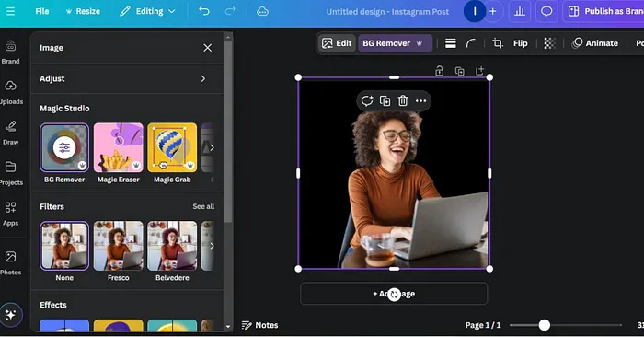Open the Brand sidebar panel
Image resolution: width=644 pixels, height=337 pixels.
click(x=11, y=52)
